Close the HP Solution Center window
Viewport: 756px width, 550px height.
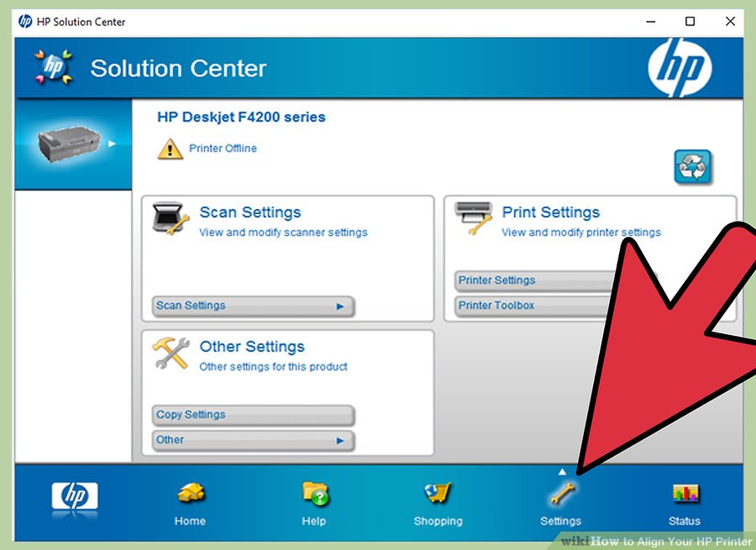(x=731, y=22)
